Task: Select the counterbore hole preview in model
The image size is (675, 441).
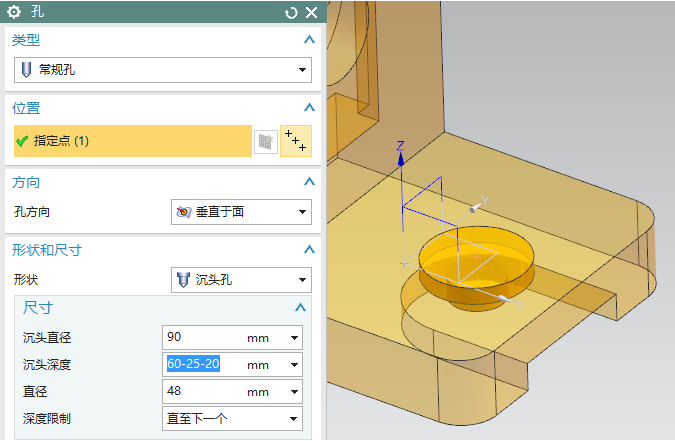Action: (x=474, y=259)
